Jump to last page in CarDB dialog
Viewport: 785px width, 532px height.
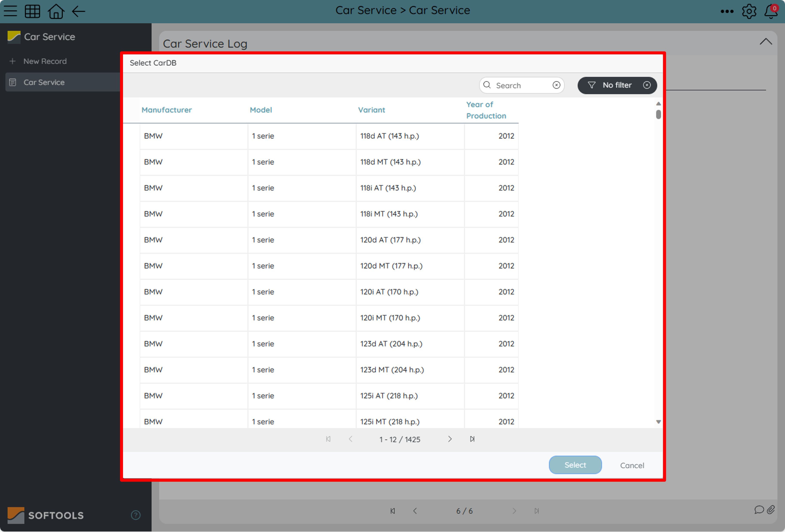[x=472, y=439]
